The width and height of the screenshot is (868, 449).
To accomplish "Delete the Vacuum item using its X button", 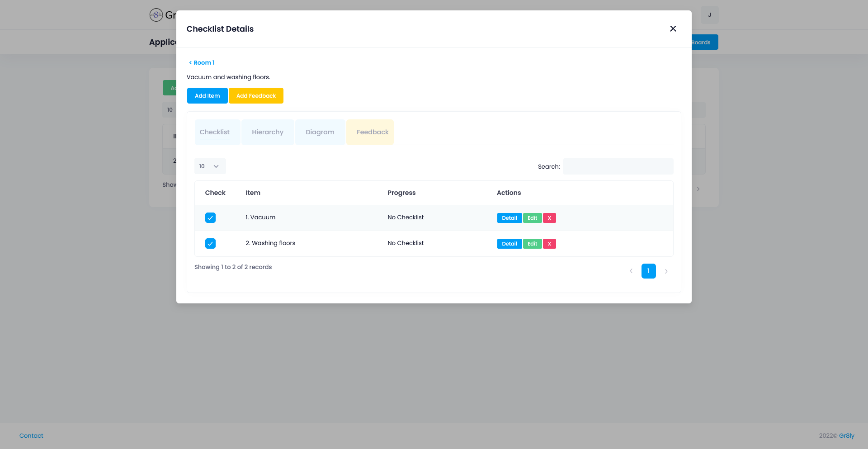I will tap(549, 218).
